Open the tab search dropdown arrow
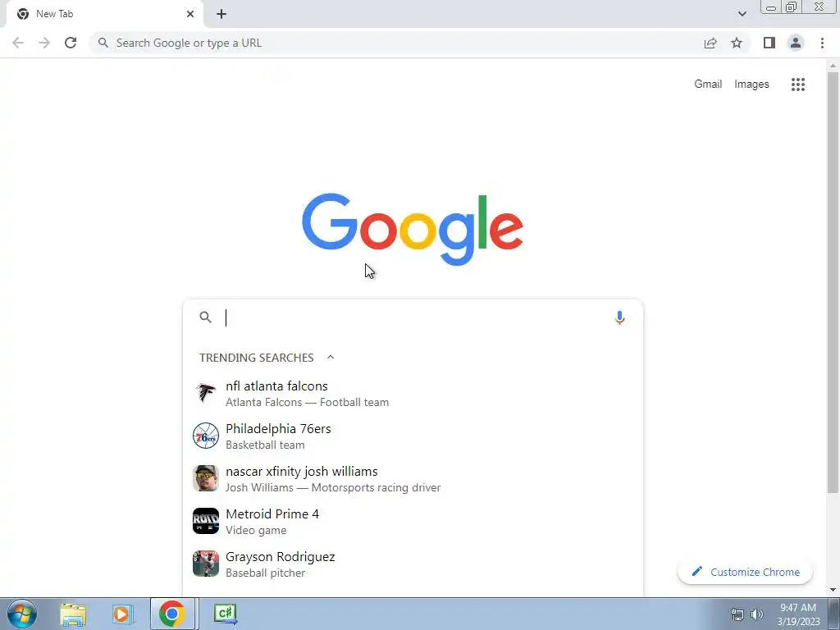This screenshot has height=630, width=840. 742,14
